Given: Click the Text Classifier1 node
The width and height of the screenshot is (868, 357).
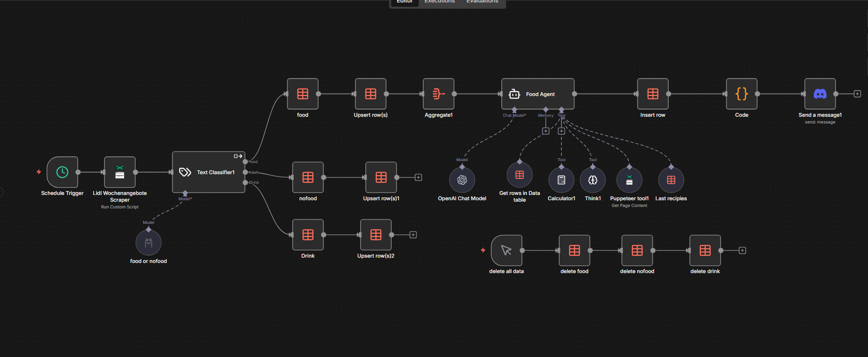Looking at the screenshot, I should tap(209, 172).
